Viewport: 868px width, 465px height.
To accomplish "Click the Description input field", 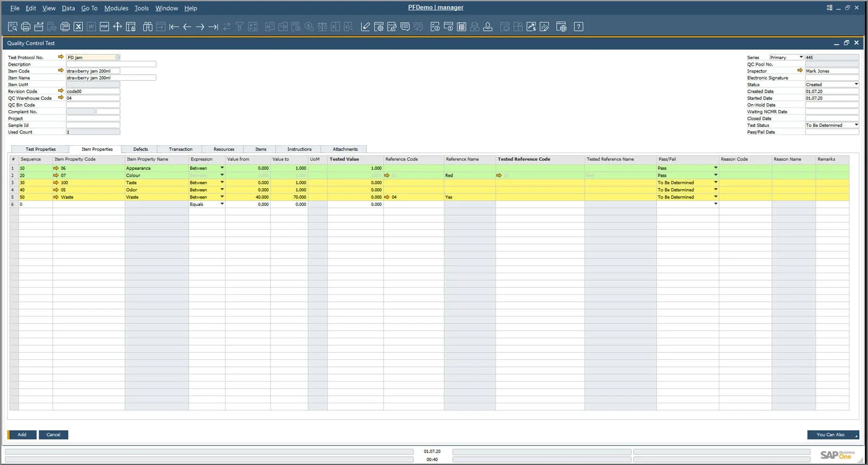I will pos(111,64).
